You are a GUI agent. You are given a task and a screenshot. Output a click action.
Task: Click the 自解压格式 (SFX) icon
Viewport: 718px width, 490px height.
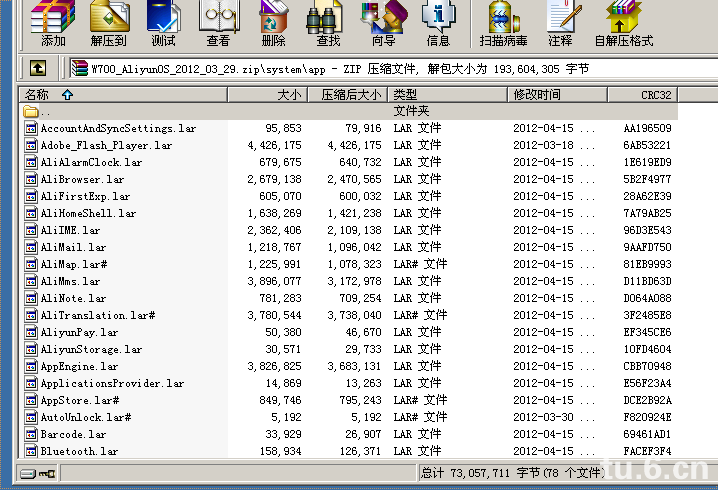coord(623,23)
